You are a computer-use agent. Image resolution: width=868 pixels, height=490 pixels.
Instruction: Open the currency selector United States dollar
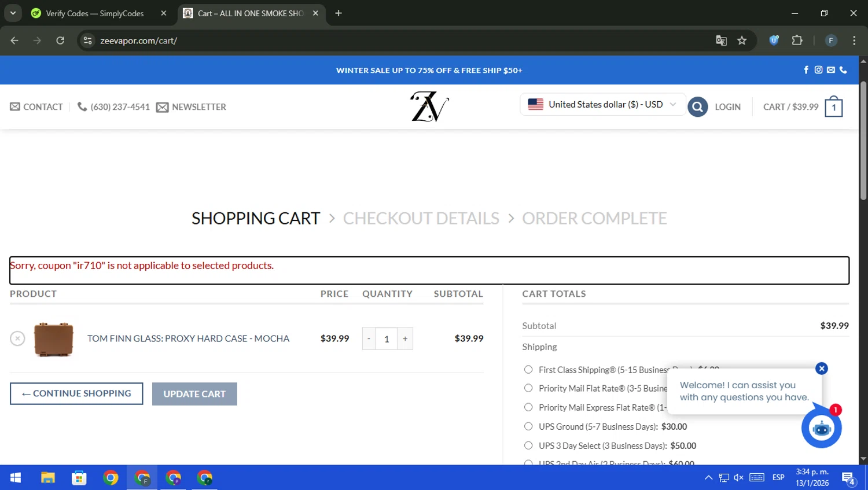(x=602, y=105)
